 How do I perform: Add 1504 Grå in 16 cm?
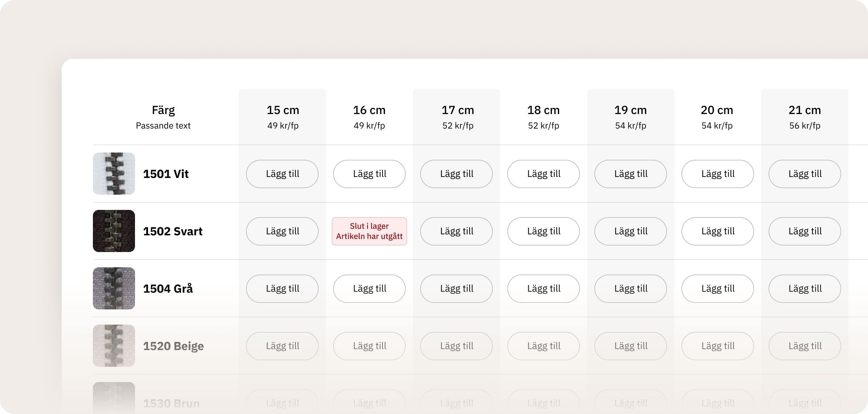tap(369, 289)
